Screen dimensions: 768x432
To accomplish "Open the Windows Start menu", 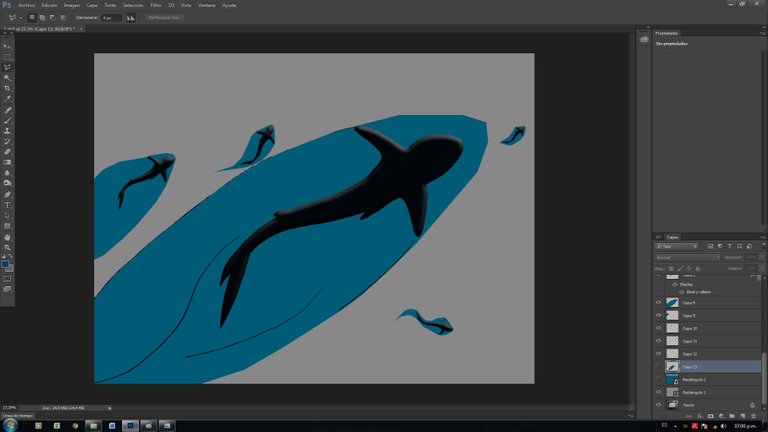I will 10,425.
